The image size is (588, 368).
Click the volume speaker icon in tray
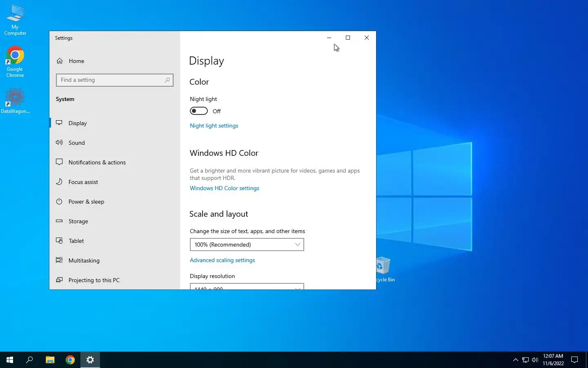[x=535, y=360]
